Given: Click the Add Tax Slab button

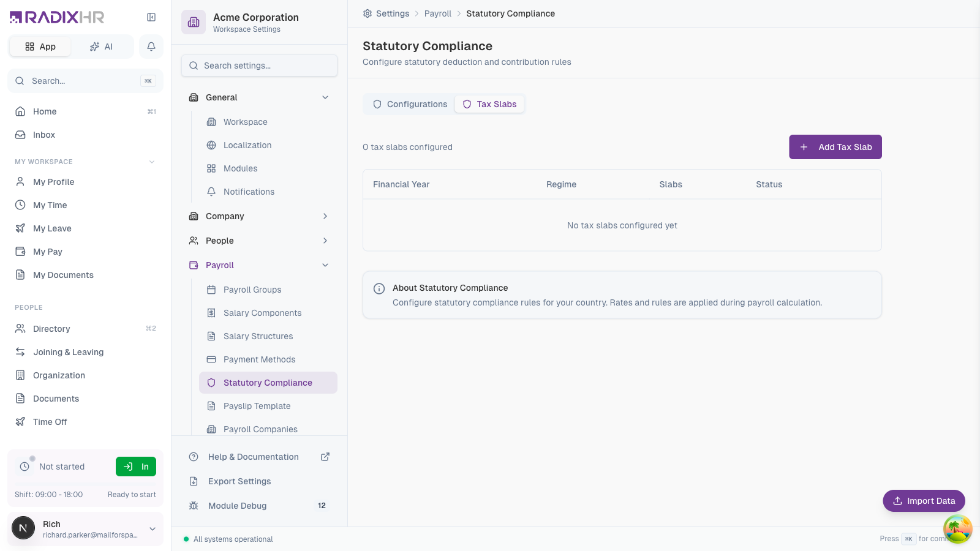Looking at the screenshot, I should coord(835,147).
